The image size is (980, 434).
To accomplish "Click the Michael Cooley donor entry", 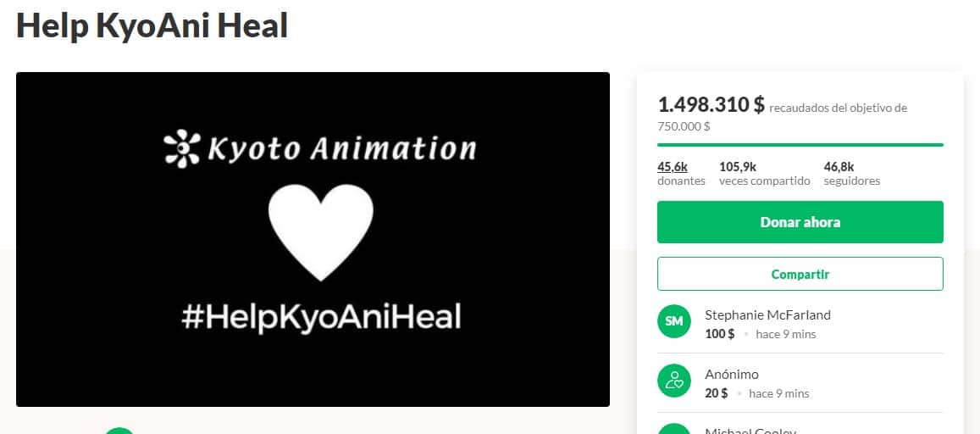I will 750,431.
